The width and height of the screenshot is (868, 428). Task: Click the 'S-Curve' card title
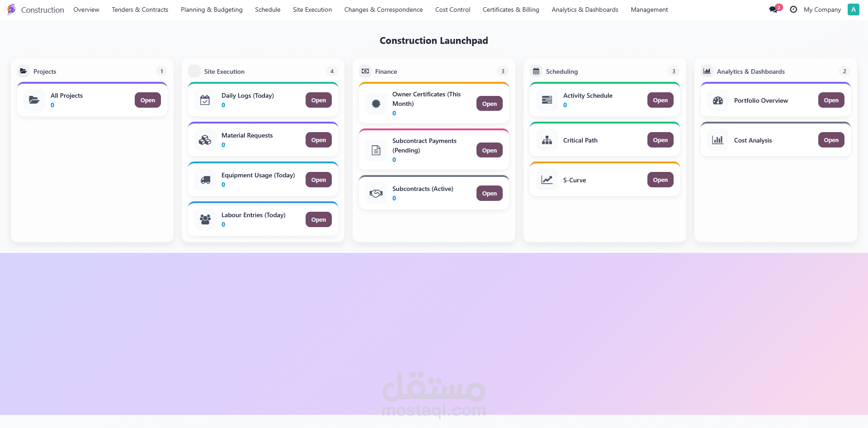[575, 180]
